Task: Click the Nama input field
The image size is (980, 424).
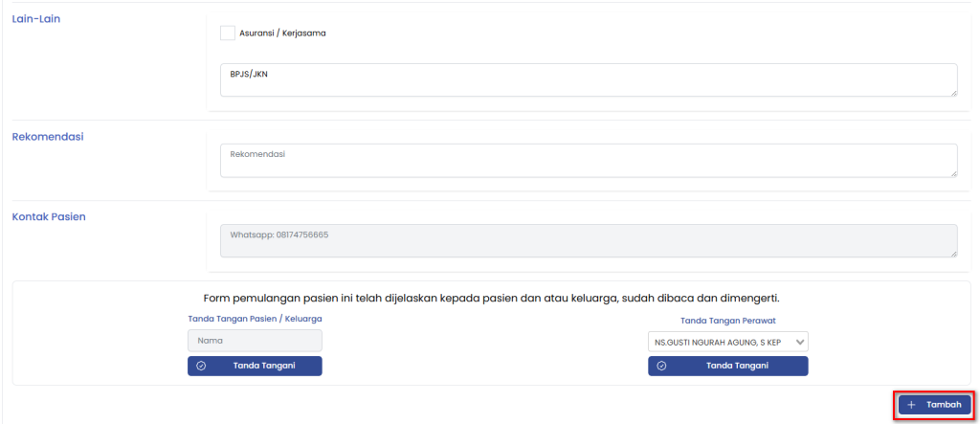Action: point(255,340)
